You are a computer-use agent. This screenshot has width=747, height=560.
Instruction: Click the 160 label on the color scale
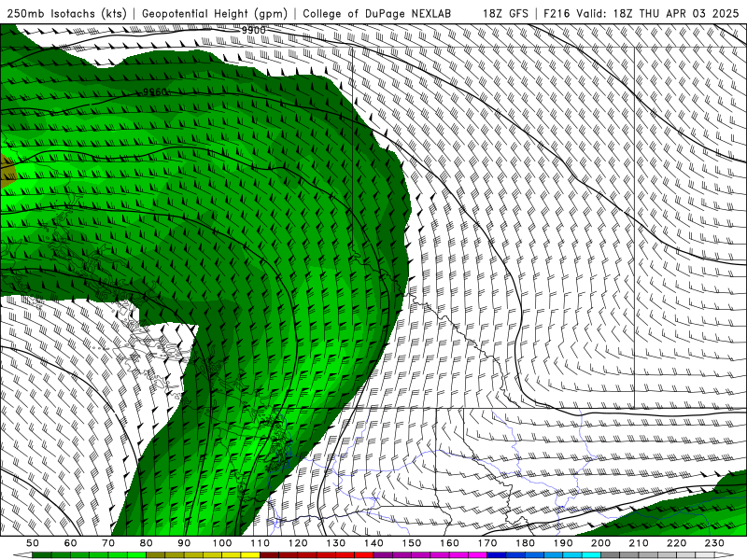[x=449, y=543]
